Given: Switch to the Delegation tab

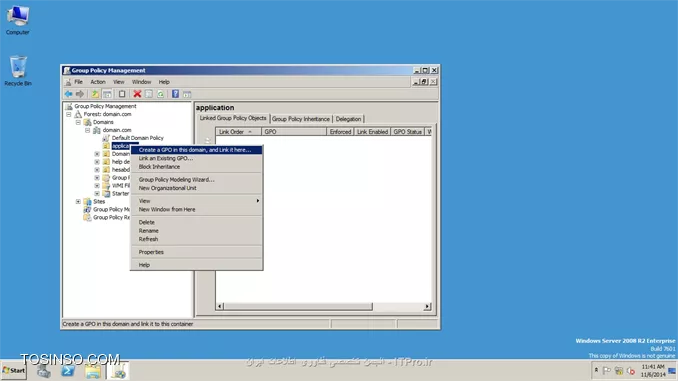Looking at the screenshot, I should coord(348,119).
